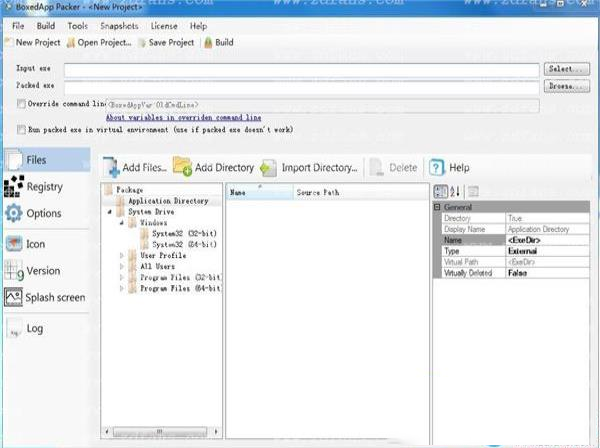Expand the User Profile tree node

click(x=122, y=255)
